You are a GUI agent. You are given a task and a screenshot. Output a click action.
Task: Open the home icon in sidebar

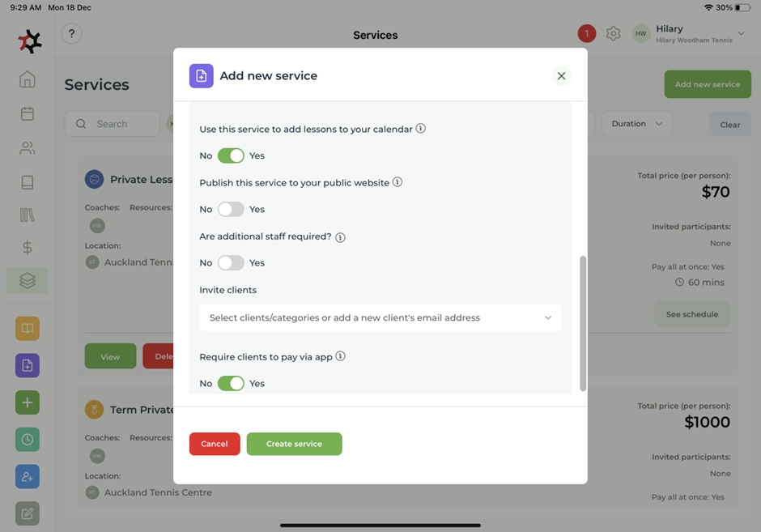[x=28, y=79]
